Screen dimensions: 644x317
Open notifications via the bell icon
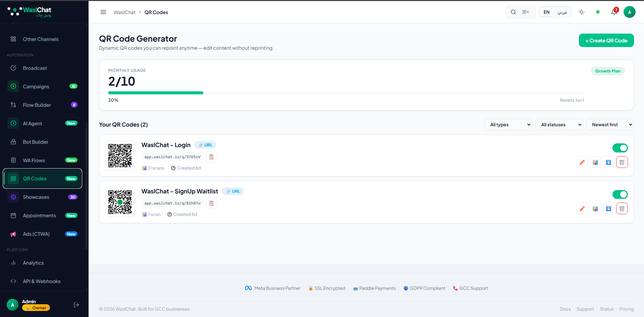[x=614, y=12]
